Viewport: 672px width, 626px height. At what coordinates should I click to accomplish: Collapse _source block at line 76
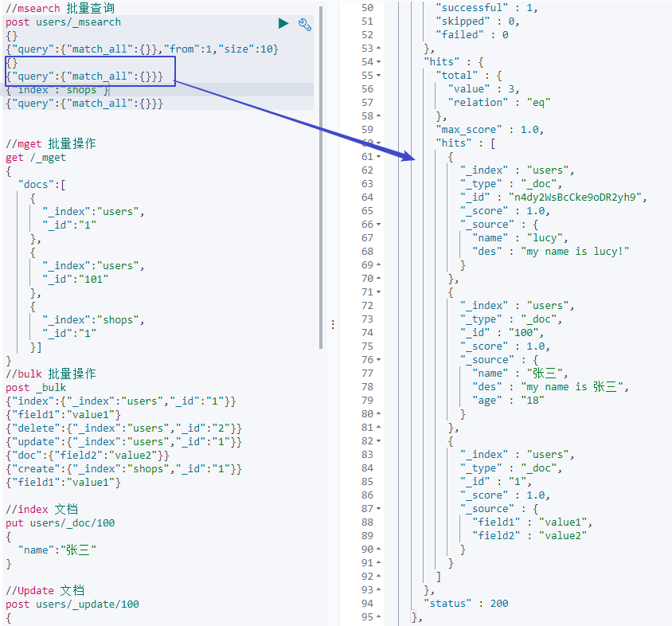pos(378,360)
